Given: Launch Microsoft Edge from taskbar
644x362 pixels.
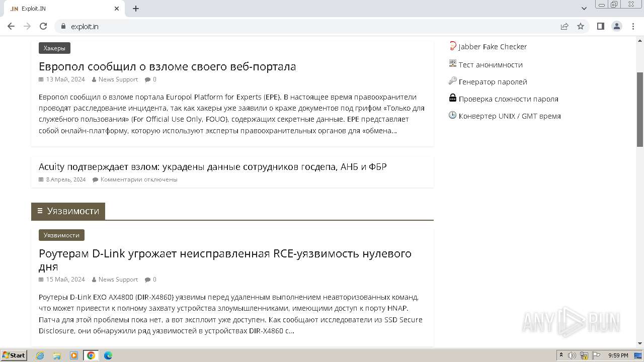Looking at the screenshot, I should [108, 355].
